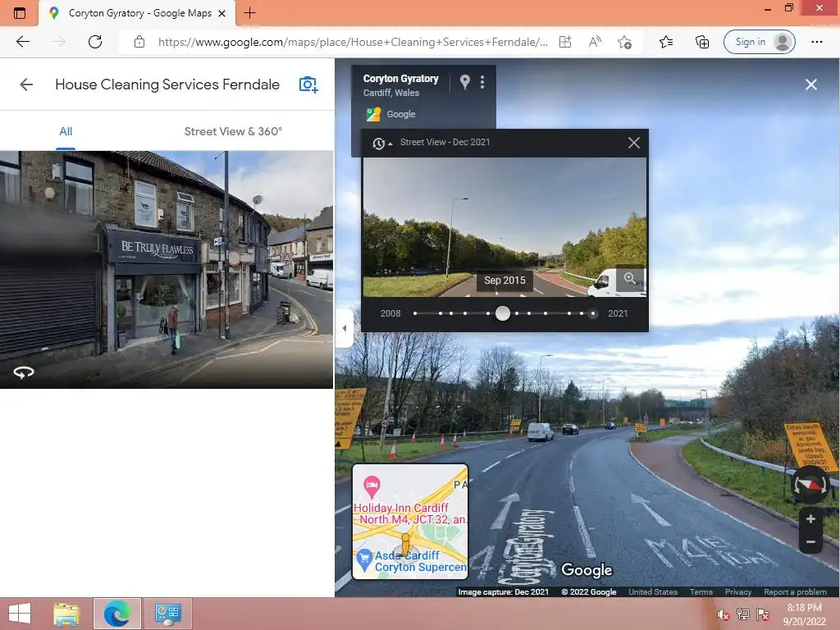Image resolution: width=840 pixels, height=630 pixels.
Task: Open the Privacy link
Action: point(737,592)
